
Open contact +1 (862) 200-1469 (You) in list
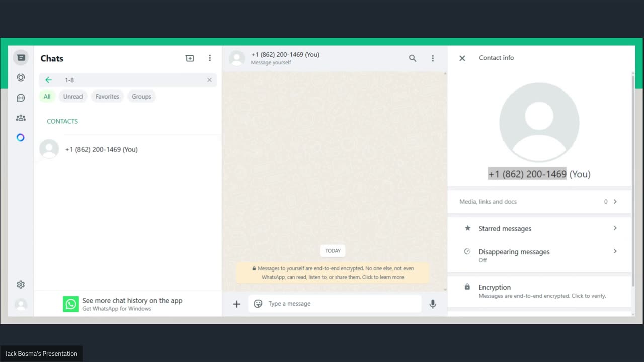(x=128, y=149)
